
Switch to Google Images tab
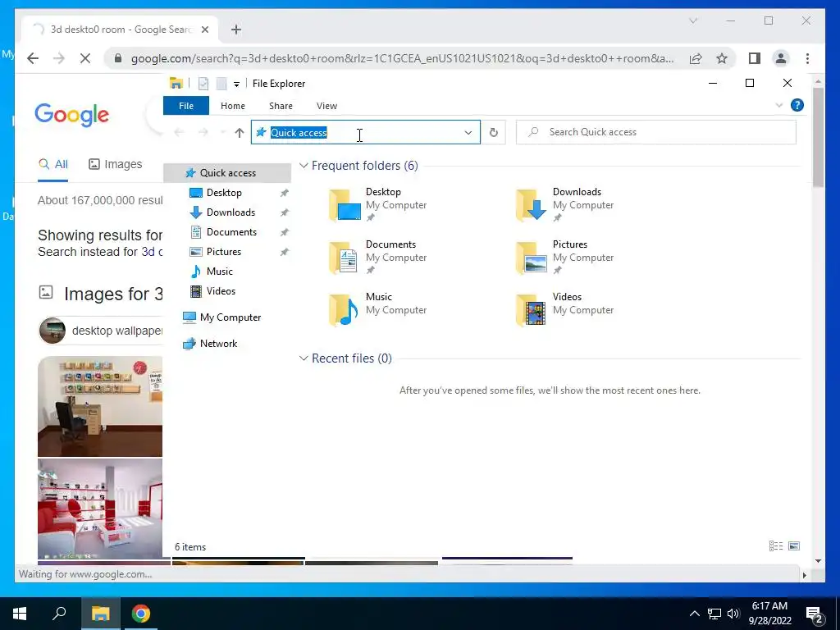point(115,164)
